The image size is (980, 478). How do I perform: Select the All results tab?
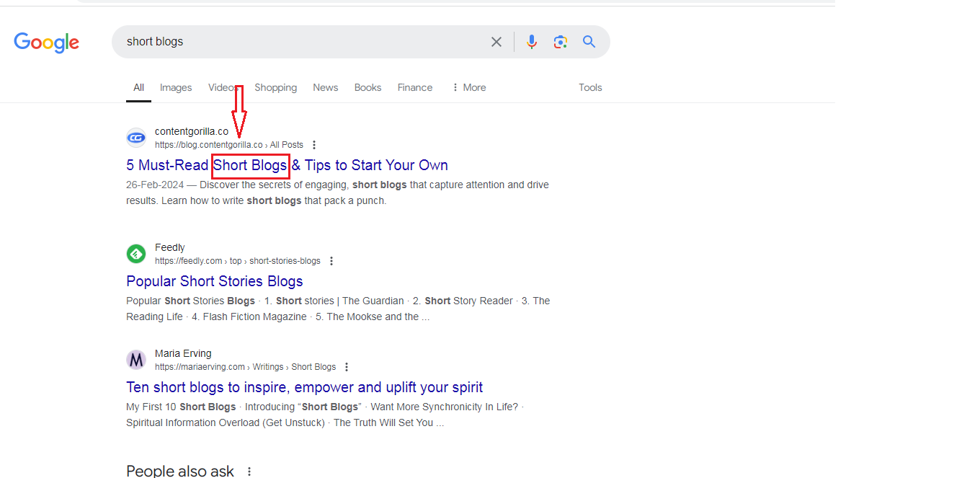(138, 87)
